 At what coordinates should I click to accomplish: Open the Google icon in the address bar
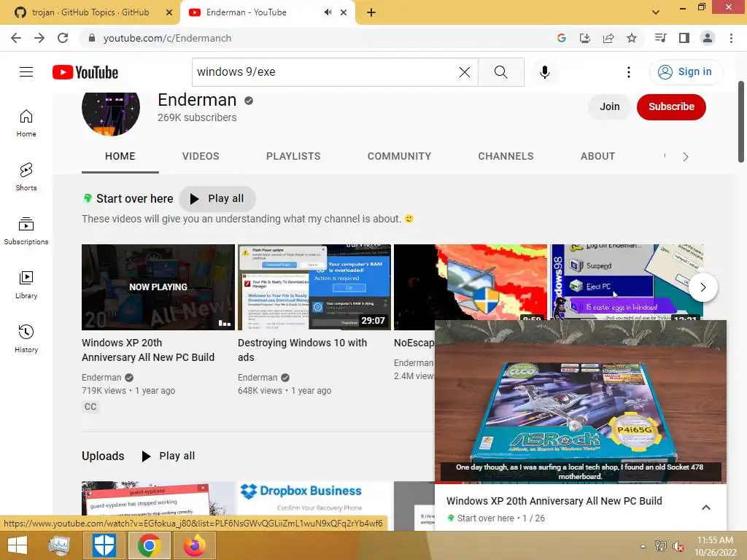562,38
